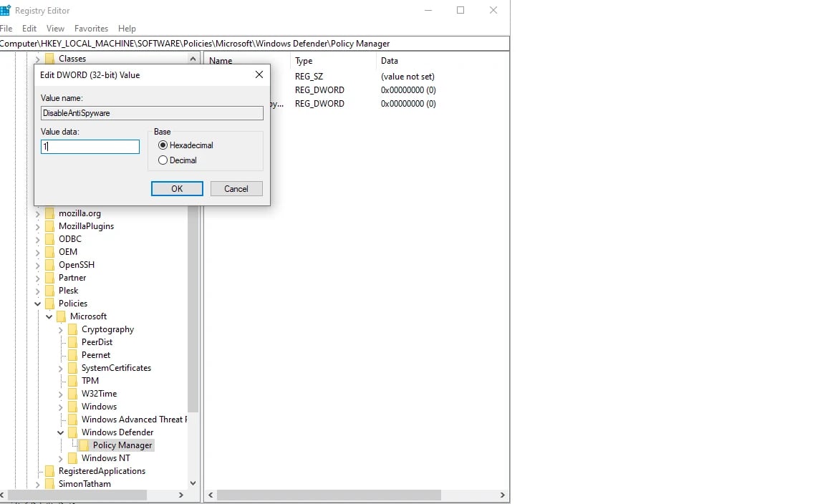Click the Policy Manager folder icon

(x=85, y=445)
